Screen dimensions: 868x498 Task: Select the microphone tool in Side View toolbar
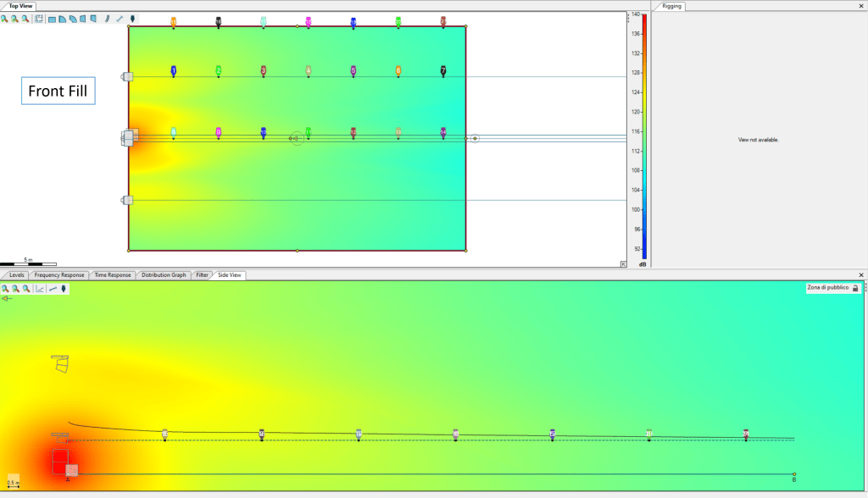[x=64, y=289]
